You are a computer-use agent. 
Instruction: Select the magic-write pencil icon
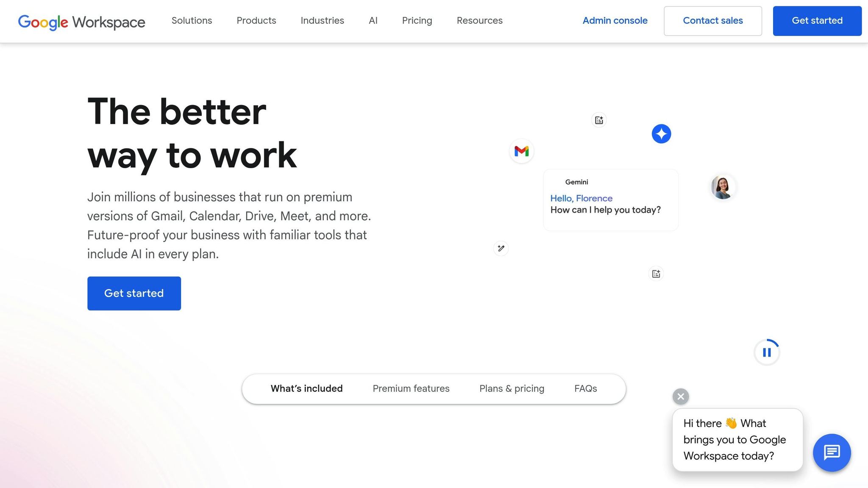[x=501, y=249]
